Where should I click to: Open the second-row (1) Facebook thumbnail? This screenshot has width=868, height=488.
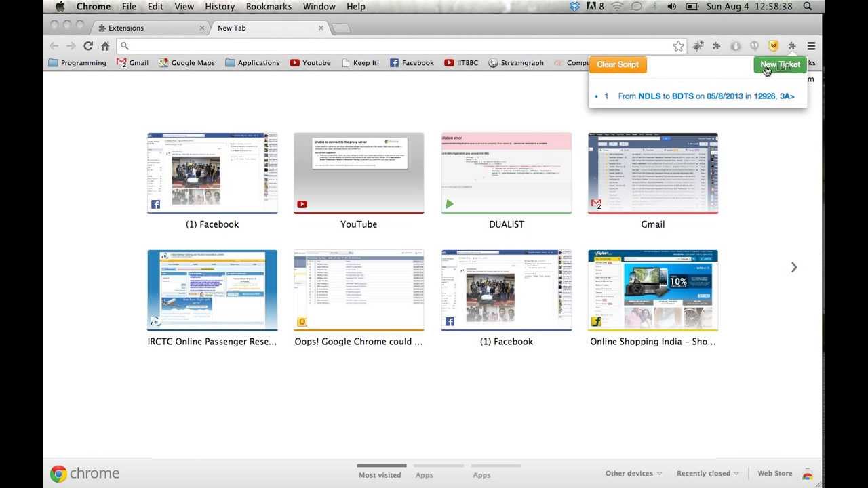click(507, 291)
